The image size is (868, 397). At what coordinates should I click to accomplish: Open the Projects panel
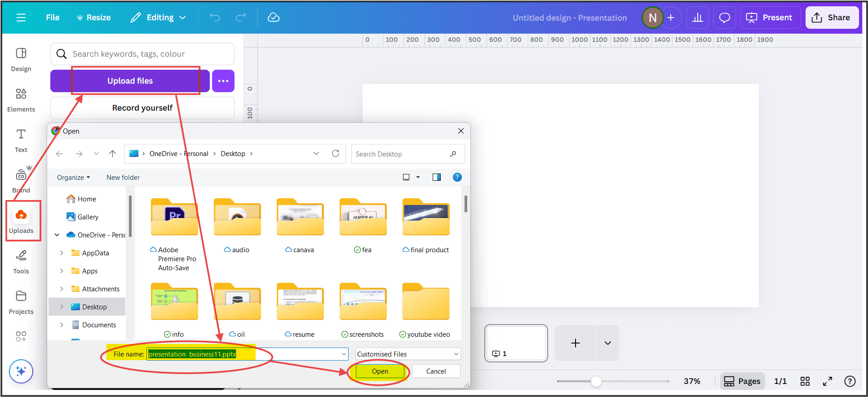click(21, 302)
